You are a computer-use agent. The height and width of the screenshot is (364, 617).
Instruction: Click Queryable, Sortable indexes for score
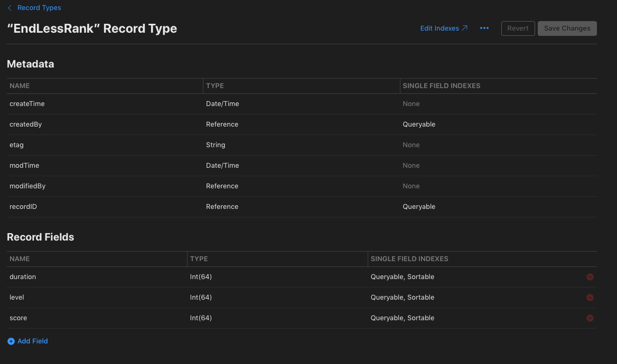click(x=403, y=318)
